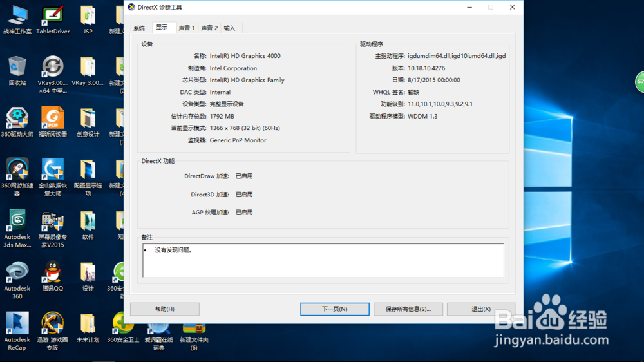
Task: Launch Autodesk 3ds Max shortcut
Action: 17,229
